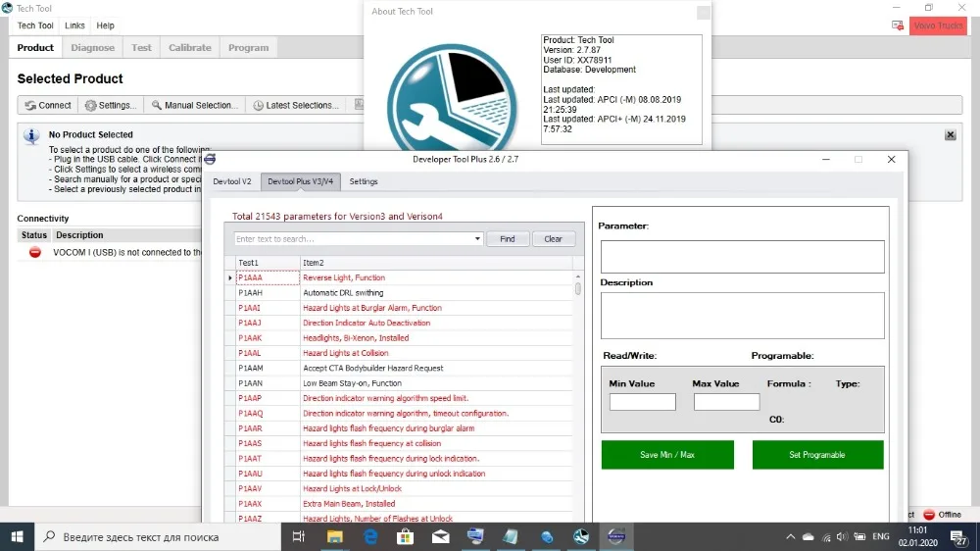
Task: Open the search text dropdown arrow
Action: [x=477, y=239]
